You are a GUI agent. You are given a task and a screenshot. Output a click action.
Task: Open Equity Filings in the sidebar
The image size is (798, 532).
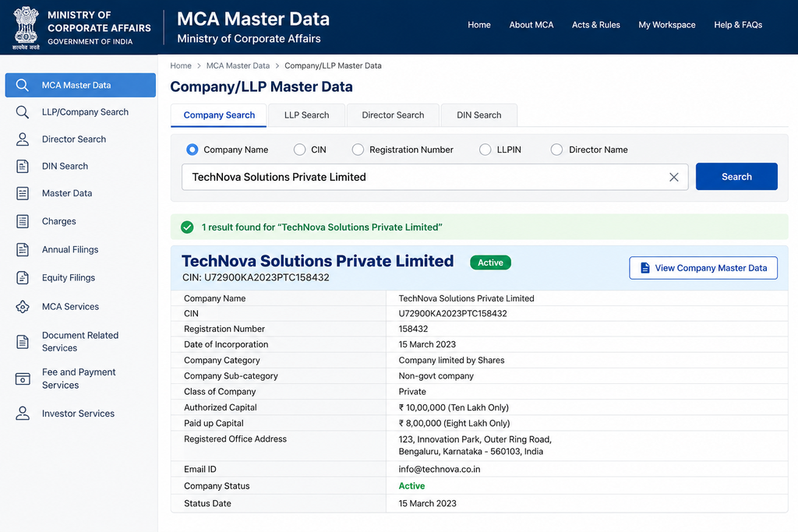80,278
